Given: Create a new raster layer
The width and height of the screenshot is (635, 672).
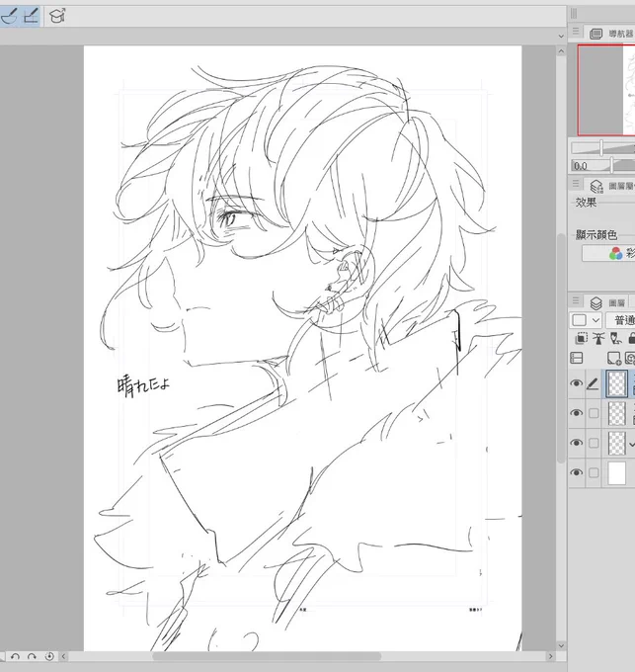Looking at the screenshot, I should (613, 358).
